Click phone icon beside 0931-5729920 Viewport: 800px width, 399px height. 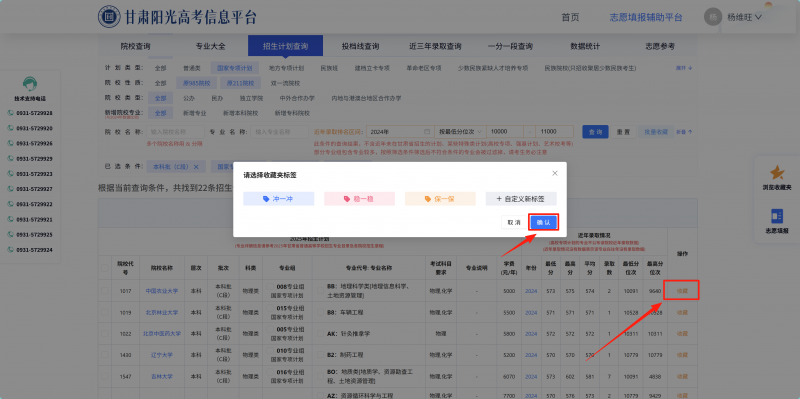tap(10, 129)
